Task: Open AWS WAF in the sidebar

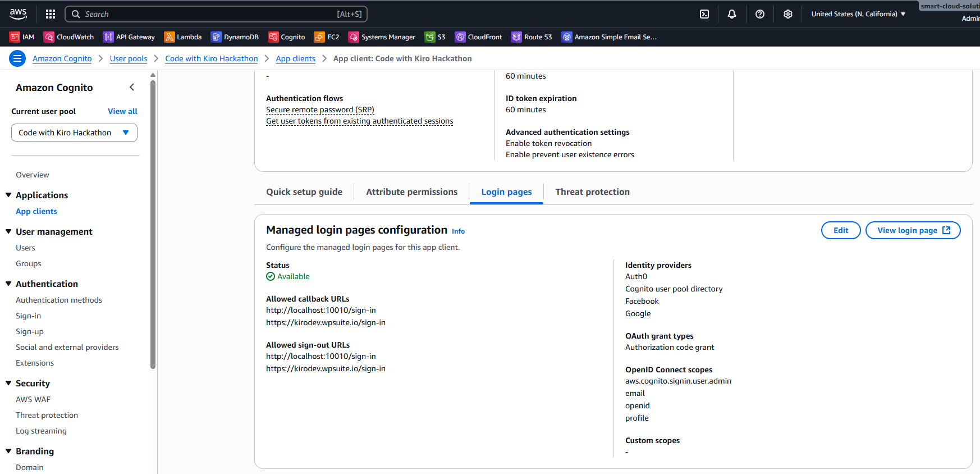Action: pos(33,399)
